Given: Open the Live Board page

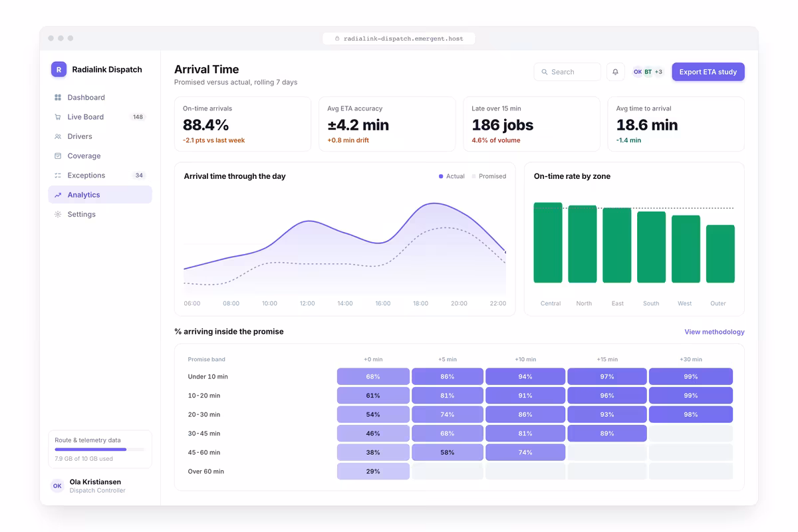Looking at the screenshot, I should pyautogui.click(x=100, y=117).
